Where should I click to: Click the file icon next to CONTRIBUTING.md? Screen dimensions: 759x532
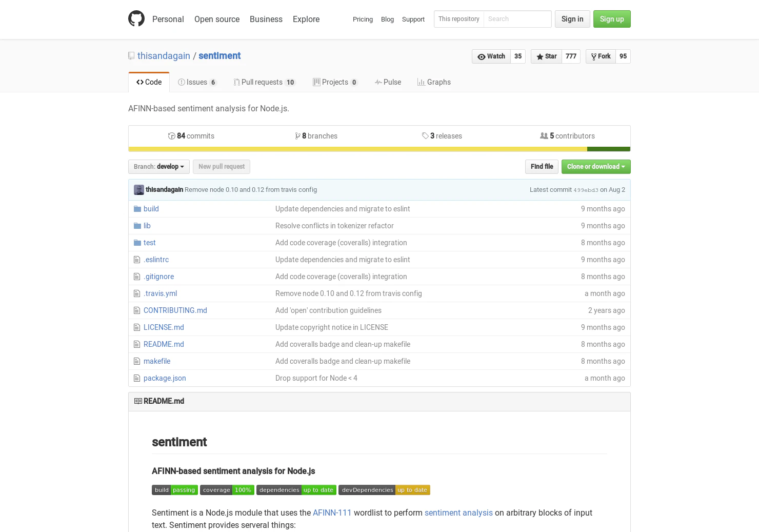point(137,310)
